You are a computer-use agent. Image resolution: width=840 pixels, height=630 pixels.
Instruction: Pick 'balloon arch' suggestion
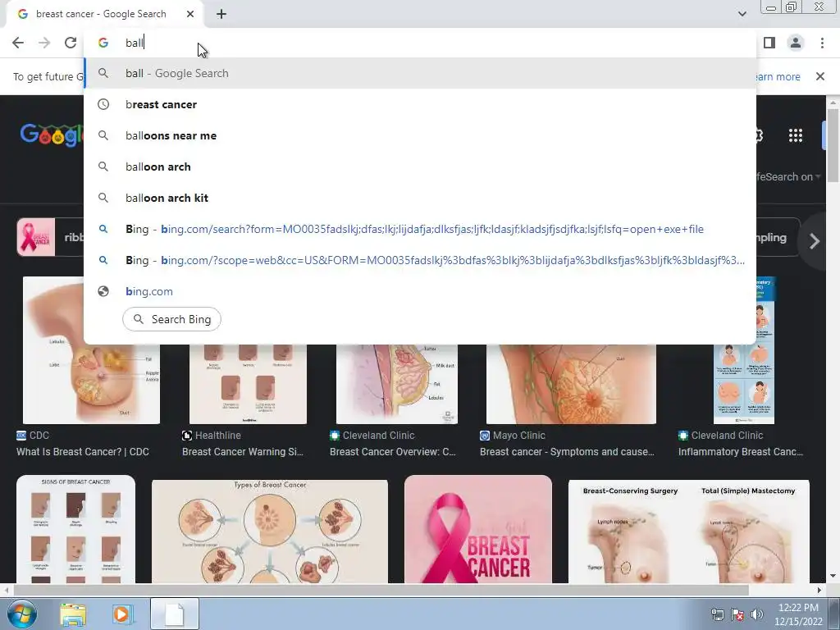[x=420, y=167]
